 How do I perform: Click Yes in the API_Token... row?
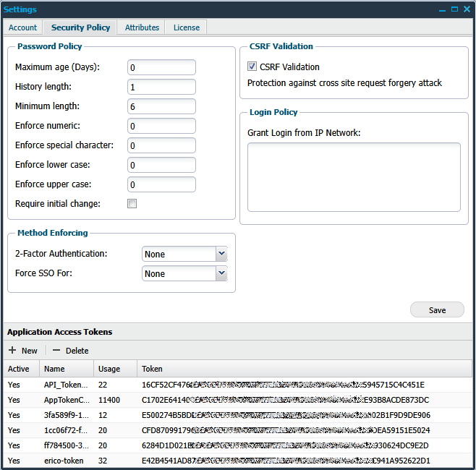[x=14, y=385]
